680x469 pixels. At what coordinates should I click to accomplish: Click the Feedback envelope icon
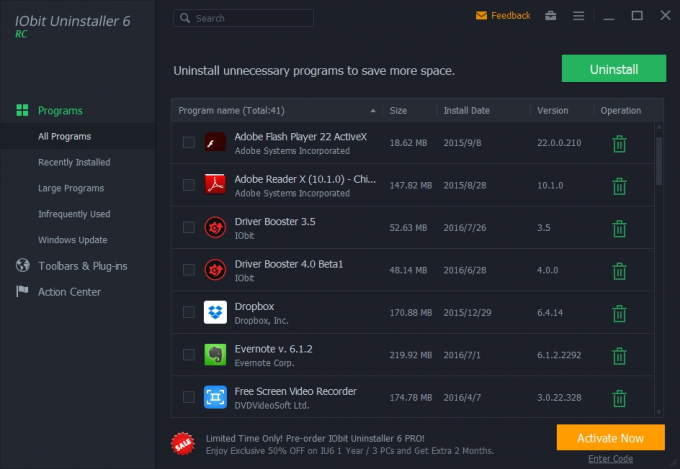(x=481, y=16)
